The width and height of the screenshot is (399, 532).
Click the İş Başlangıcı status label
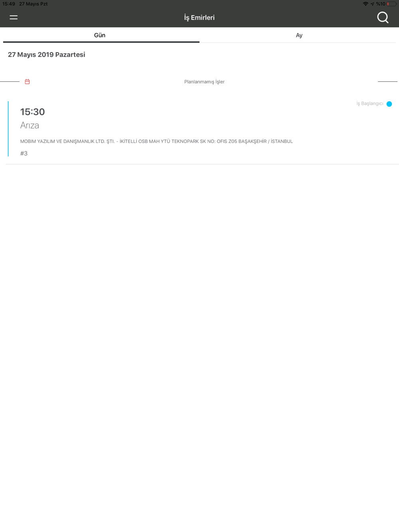tap(370, 104)
